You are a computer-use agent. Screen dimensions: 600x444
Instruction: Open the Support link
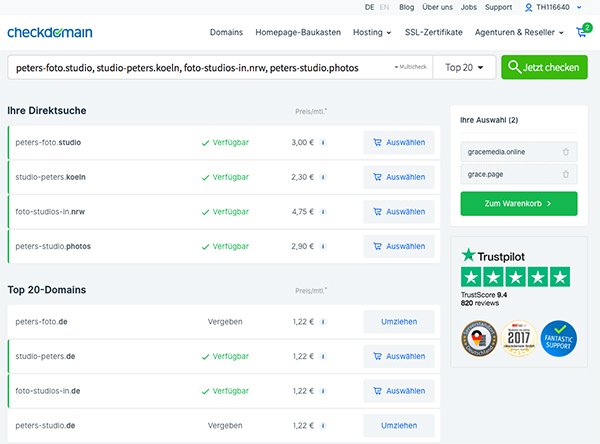(x=498, y=7)
